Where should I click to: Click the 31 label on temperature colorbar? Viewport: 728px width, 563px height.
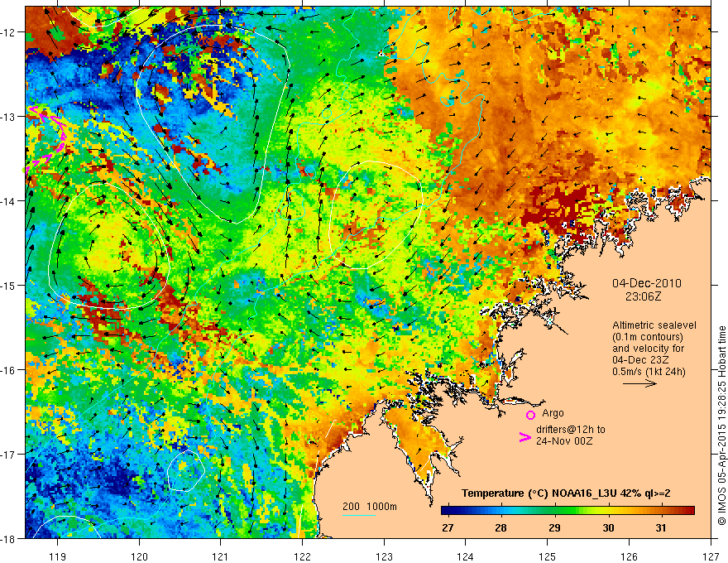[x=661, y=528]
